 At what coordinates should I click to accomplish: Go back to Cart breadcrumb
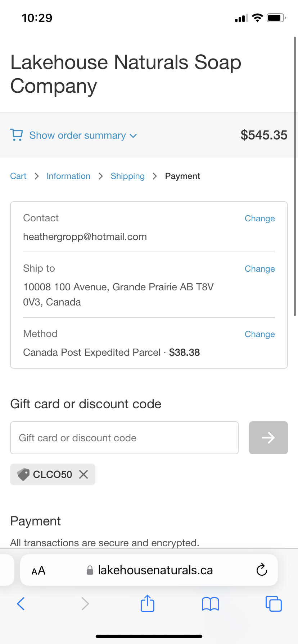point(18,176)
